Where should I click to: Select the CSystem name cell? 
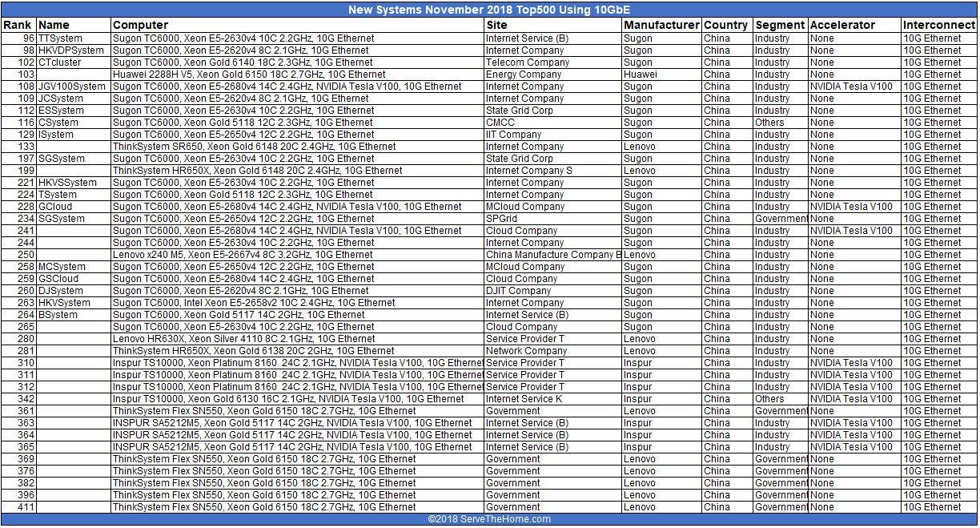click(x=74, y=123)
